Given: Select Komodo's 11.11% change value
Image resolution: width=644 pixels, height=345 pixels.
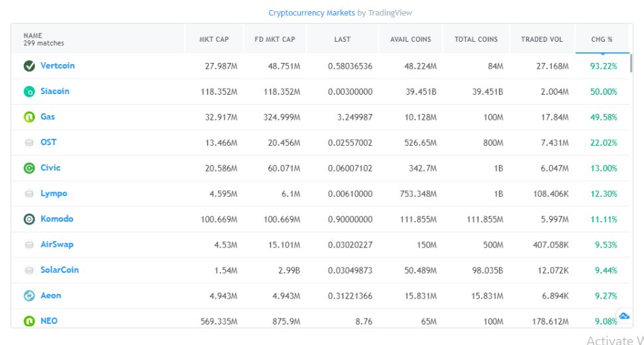Looking at the screenshot, I should point(604,219).
